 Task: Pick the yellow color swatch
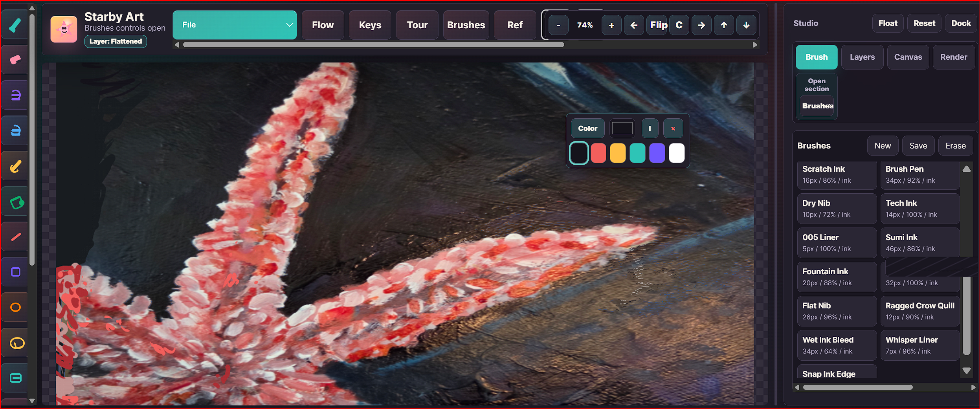[618, 153]
